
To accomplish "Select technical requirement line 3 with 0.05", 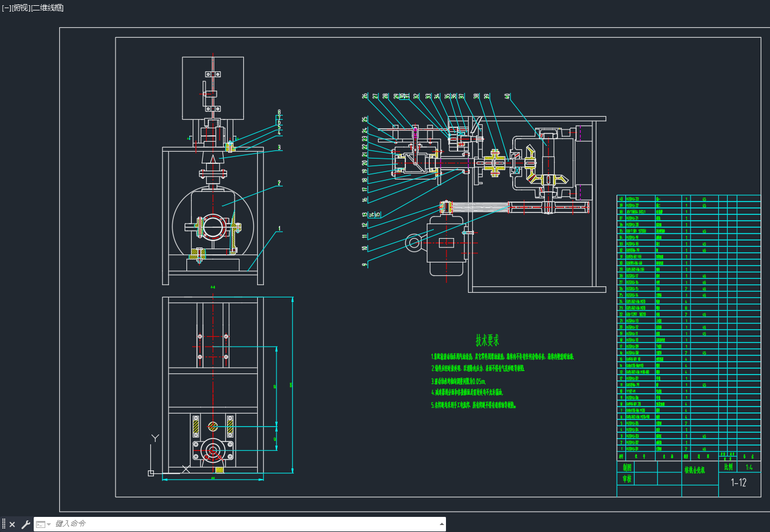I will click(x=458, y=382).
